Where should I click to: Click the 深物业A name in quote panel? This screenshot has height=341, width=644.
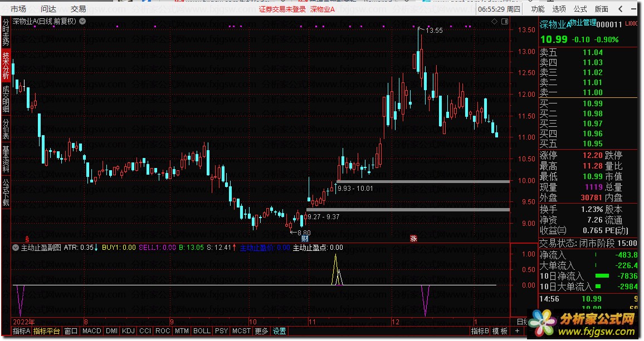point(555,24)
